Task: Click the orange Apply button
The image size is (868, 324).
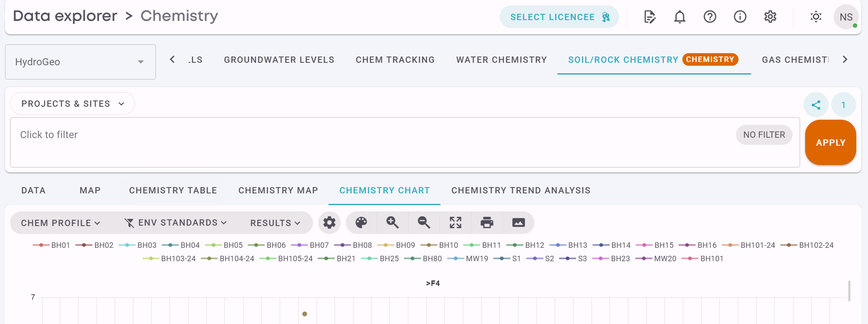Action: pyautogui.click(x=830, y=142)
